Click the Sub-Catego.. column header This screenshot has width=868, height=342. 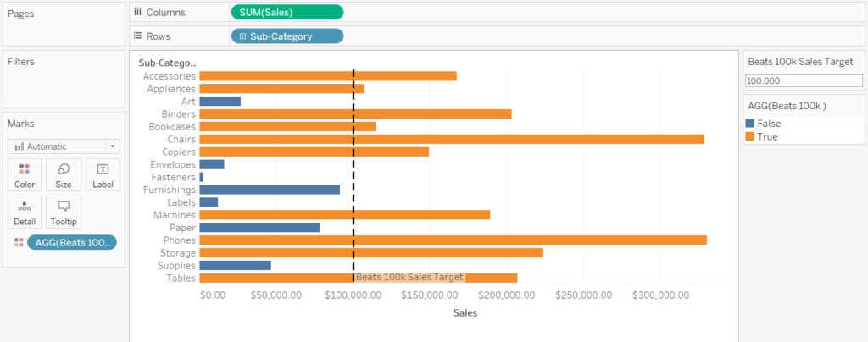166,63
